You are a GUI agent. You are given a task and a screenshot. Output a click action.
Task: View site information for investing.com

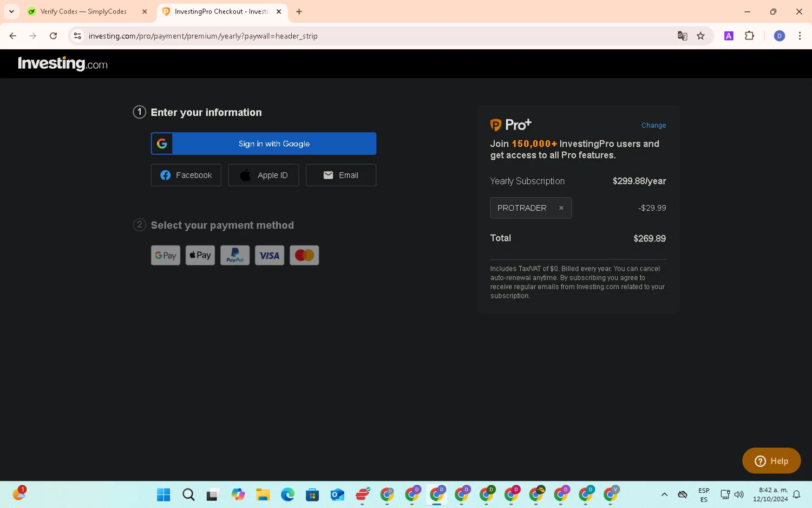(77, 36)
